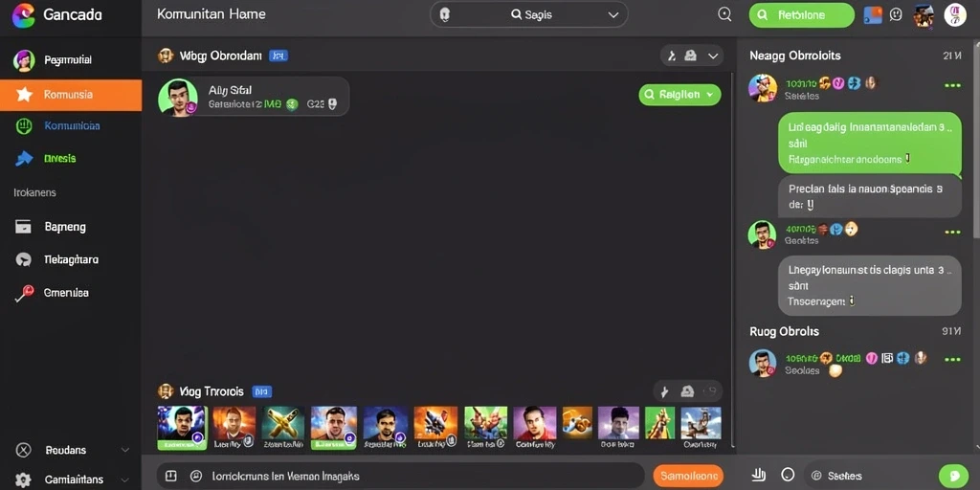Click the green Retoitone button
The image size is (980, 490).
pos(801,15)
